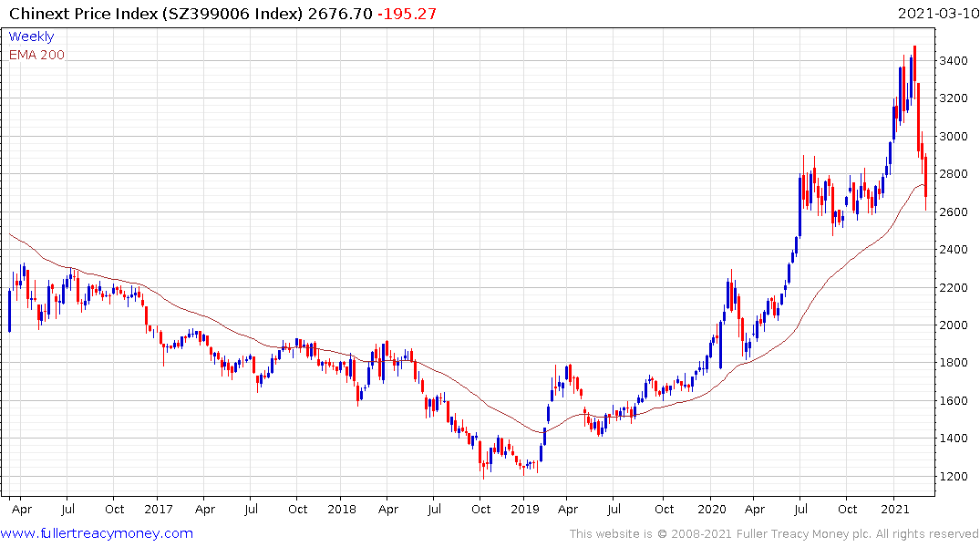Screen dimensions: 980x547
Task: Click the EMA 200 legend label
Action: pos(36,55)
